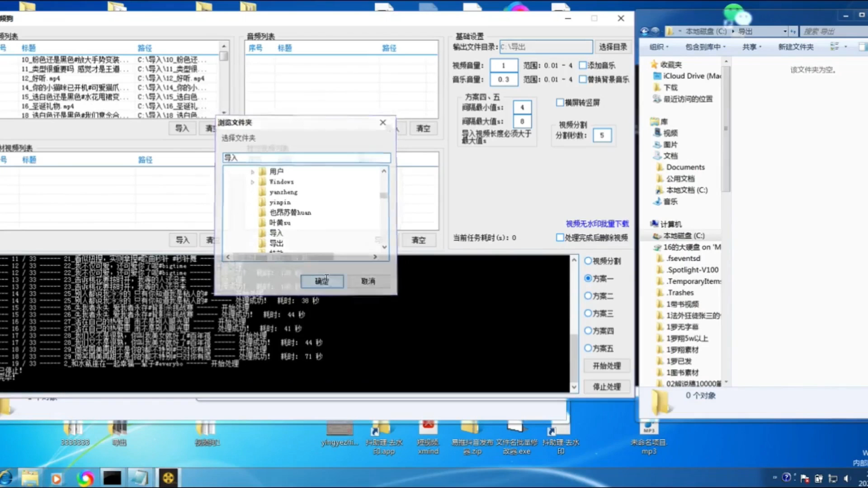Viewport: 868px width, 488px height.
Task: Select 方案一 radio option
Action: [x=588, y=278]
